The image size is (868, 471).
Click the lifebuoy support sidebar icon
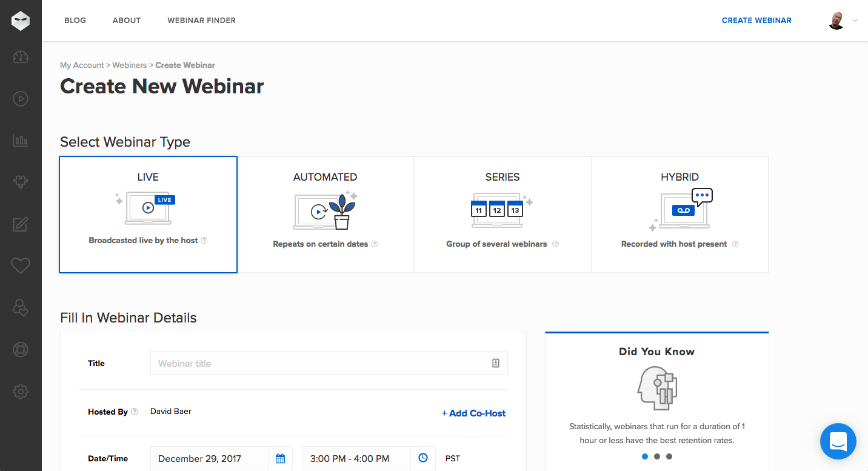coord(21,350)
